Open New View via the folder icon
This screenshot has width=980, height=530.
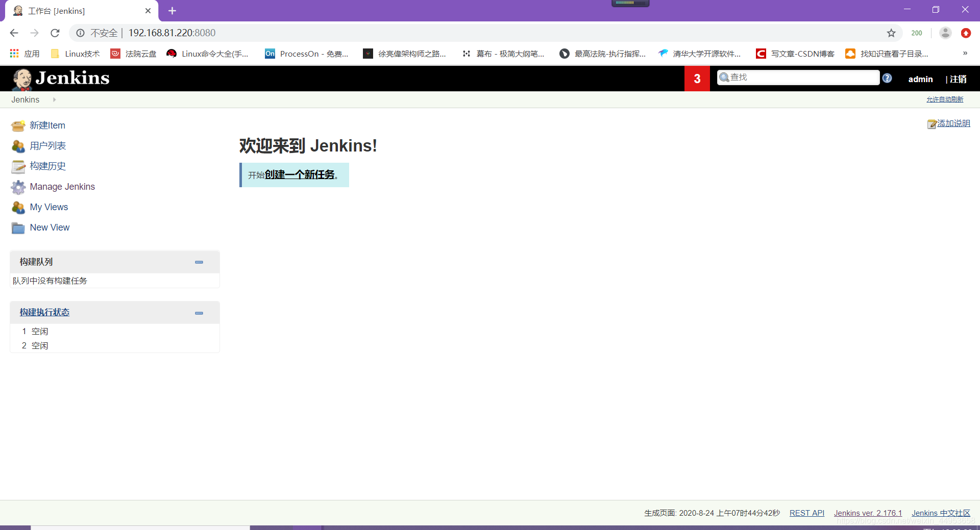click(x=18, y=228)
